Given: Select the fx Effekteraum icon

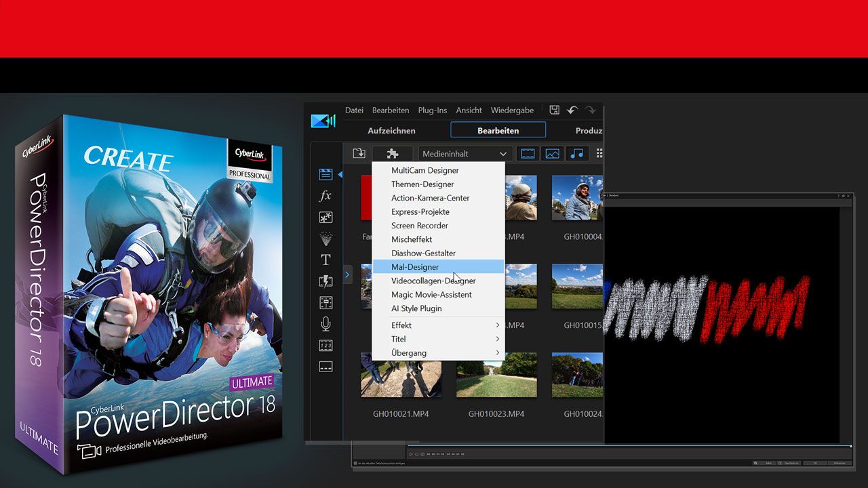Looking at the screenshot, I should (x=325, y=196).
